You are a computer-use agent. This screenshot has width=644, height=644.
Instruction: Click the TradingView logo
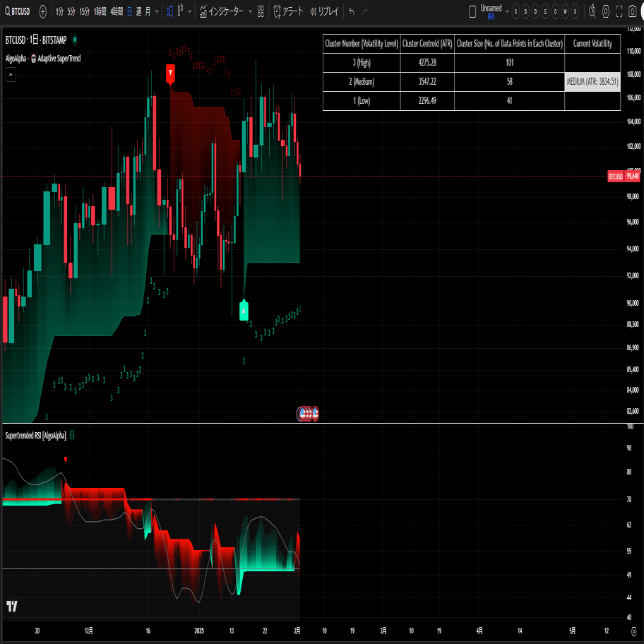(12, 606)
